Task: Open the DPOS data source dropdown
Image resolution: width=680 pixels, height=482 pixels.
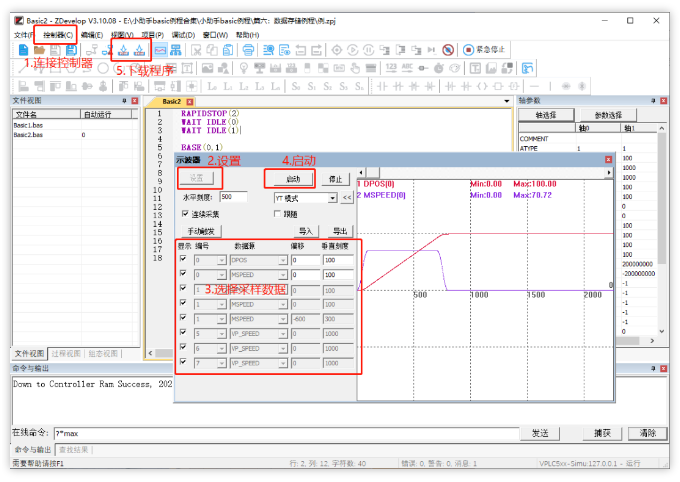Action: (283, 260)
